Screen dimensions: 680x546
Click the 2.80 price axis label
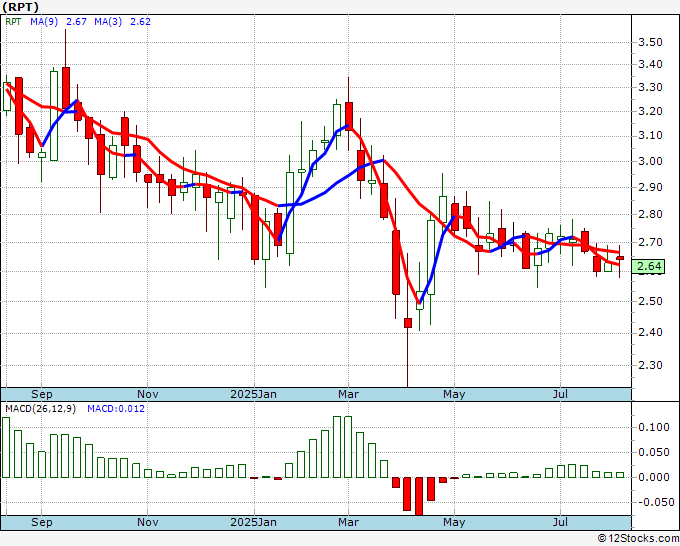(651, 214)
